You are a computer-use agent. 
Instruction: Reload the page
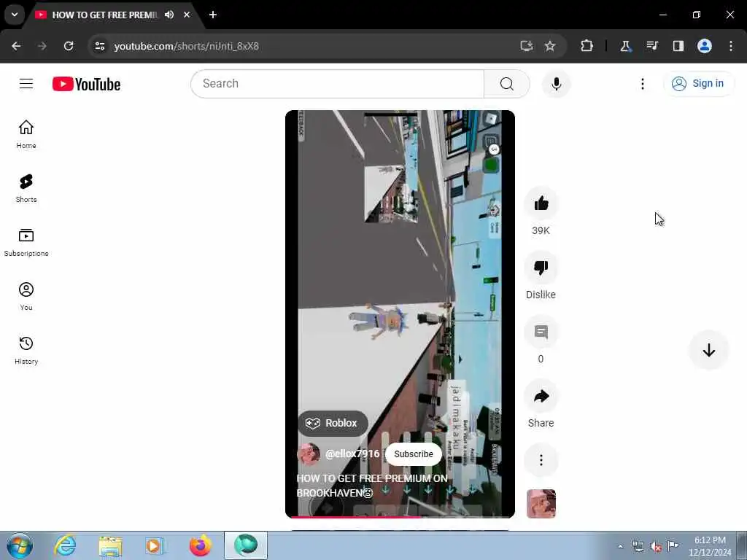click(x=69, y=46)
